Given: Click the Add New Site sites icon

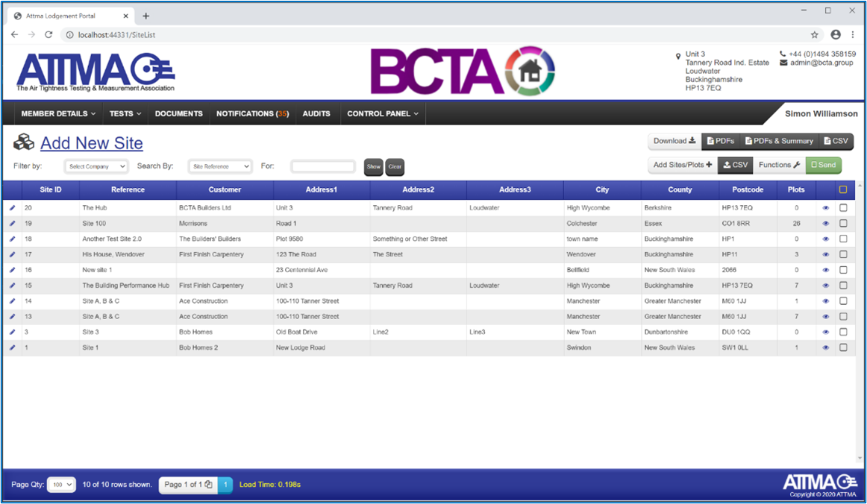Looking at the screenshot, I should (x=23, y=142).
